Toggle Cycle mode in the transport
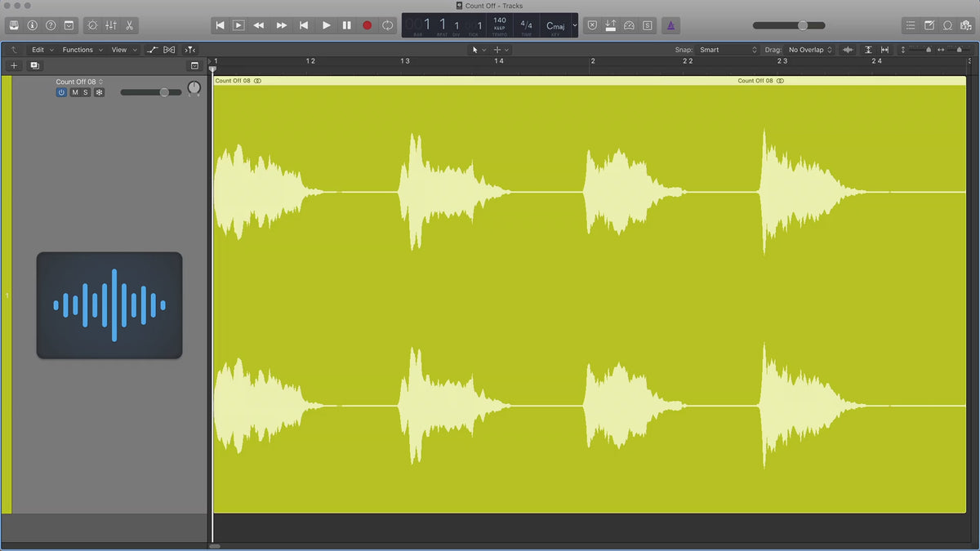This screenshot has width=980, height=551. pyautogui.click(x=387, y=25)
